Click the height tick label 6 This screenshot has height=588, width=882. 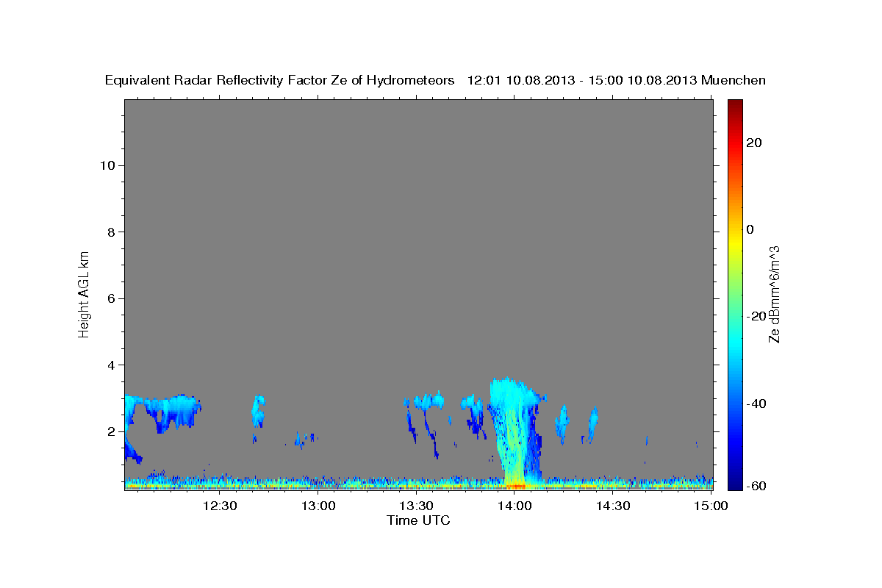(111, 298)
